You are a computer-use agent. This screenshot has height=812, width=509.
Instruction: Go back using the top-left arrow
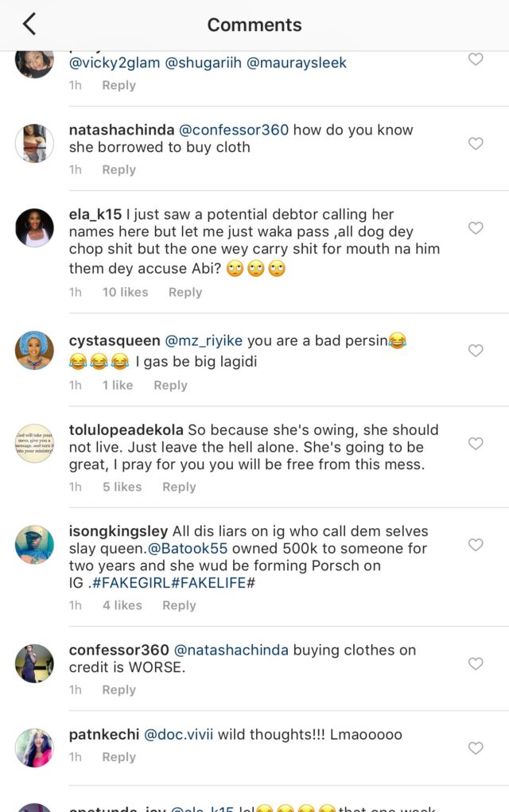[x=29, y=25]
